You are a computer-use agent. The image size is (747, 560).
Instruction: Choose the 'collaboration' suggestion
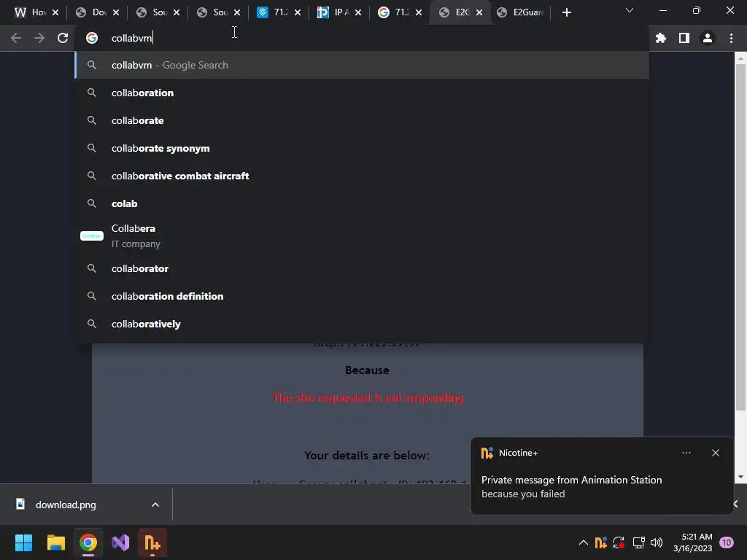click(x=362, y=93)
